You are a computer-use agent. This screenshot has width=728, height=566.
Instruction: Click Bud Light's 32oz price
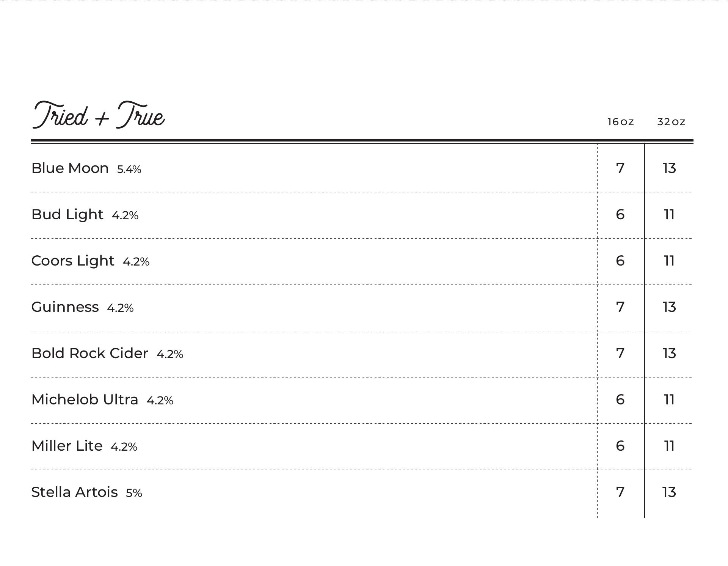pyautogui.click(x=669, y=214)
